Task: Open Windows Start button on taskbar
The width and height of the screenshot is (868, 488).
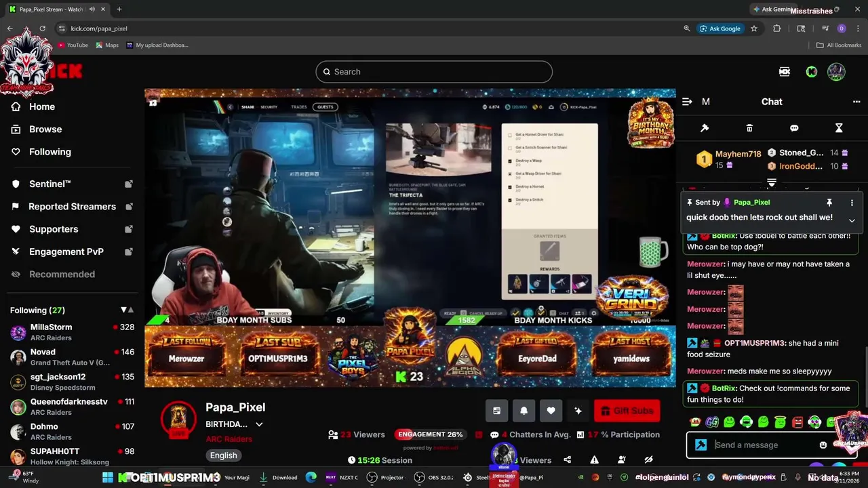Action: (x=108, y=477)
